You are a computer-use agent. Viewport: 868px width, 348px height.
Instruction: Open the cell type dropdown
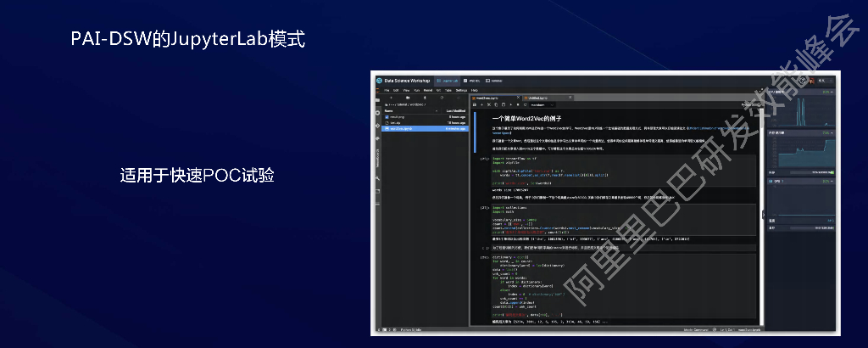[542, 104]
